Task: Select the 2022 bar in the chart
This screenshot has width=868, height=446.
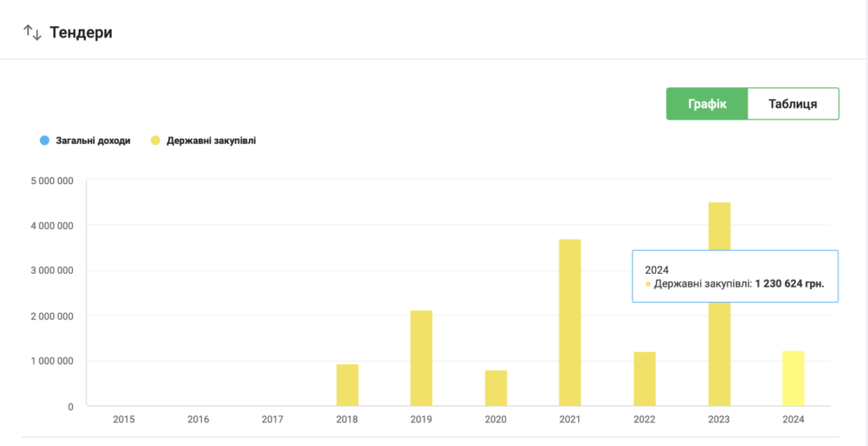Action: [644, 379]
